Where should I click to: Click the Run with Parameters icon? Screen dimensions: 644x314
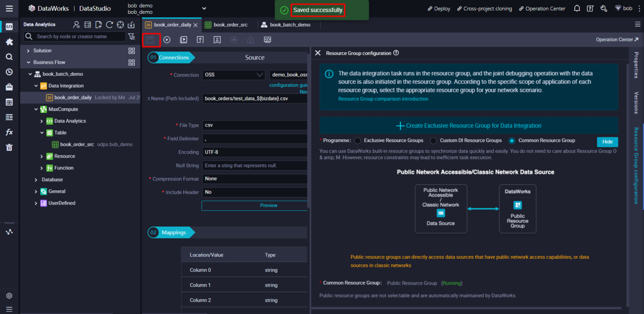tap(184, 40)
